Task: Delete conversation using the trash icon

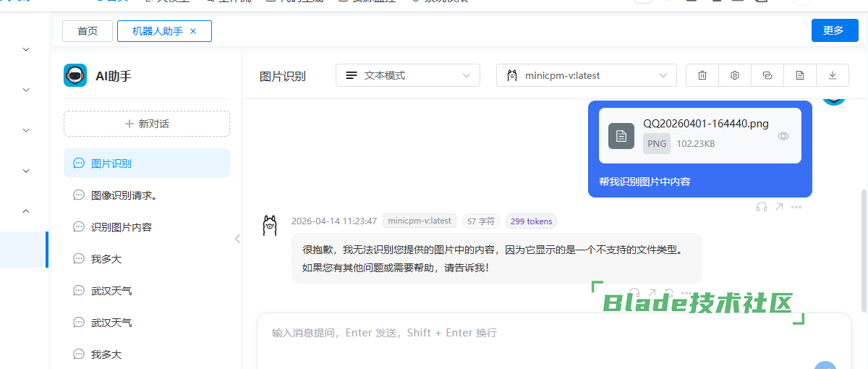Action: coord(702,75)
